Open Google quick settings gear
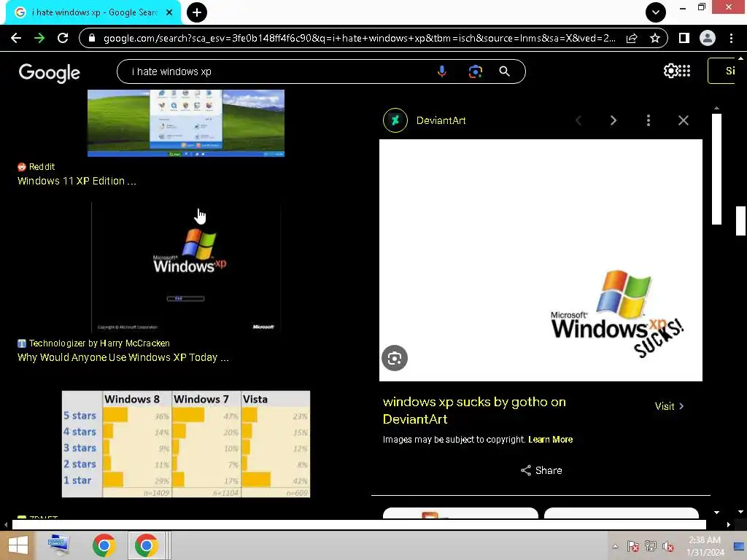Viewport: 747px width, 560px height. (x=670, y=71)
